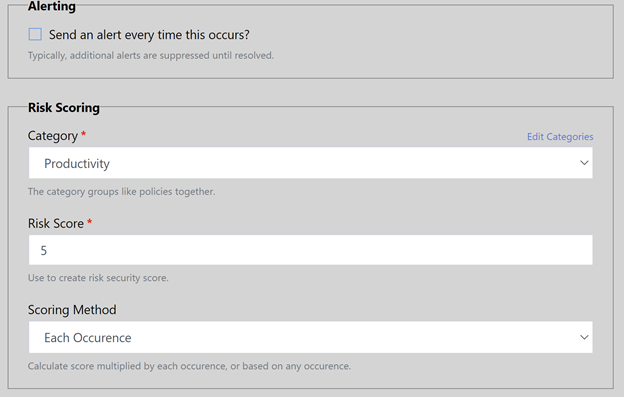Click the Category field label

[53, 136]
